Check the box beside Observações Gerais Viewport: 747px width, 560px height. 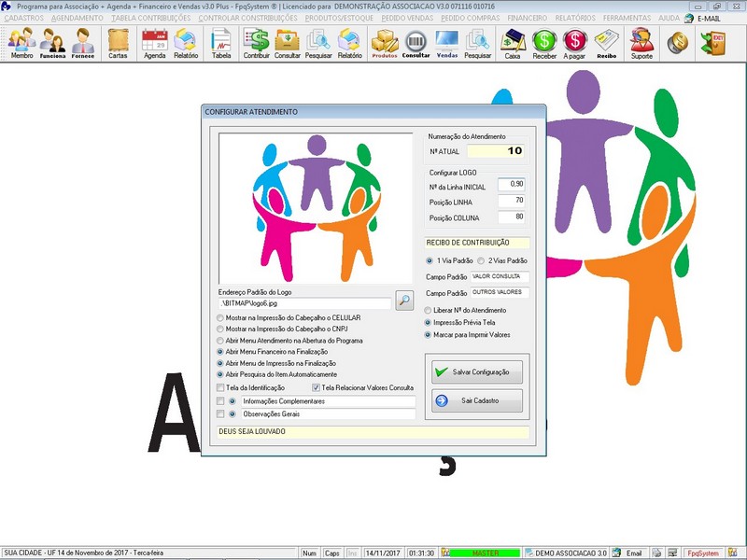pos(220,413)
